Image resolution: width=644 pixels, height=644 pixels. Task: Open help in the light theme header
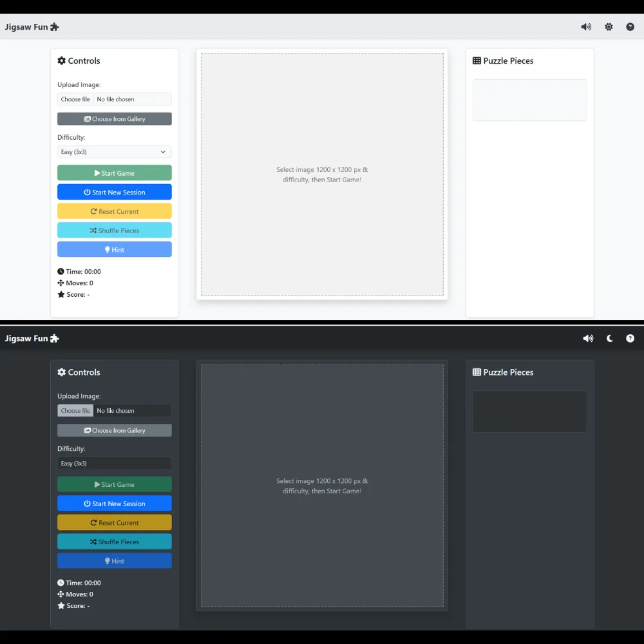[x=630, y=26]
